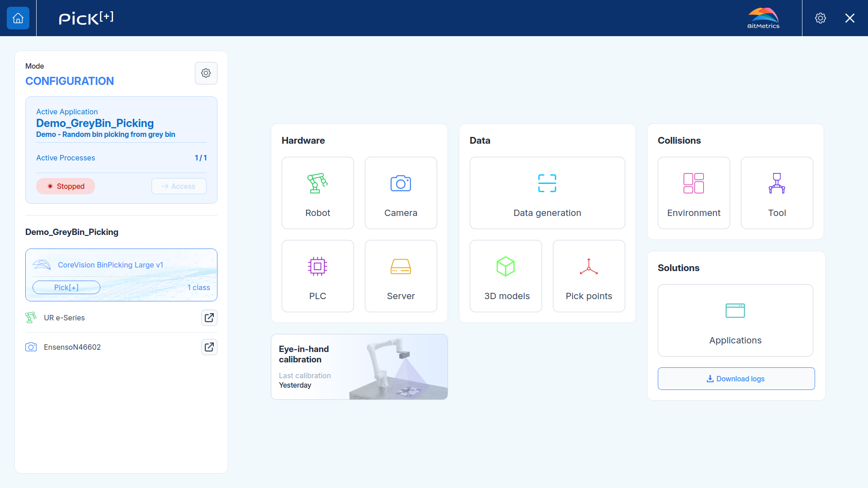This screenshot has height=488, width=868.
Task: Open the Environment collisions tile
Action: tap(693, 193)
